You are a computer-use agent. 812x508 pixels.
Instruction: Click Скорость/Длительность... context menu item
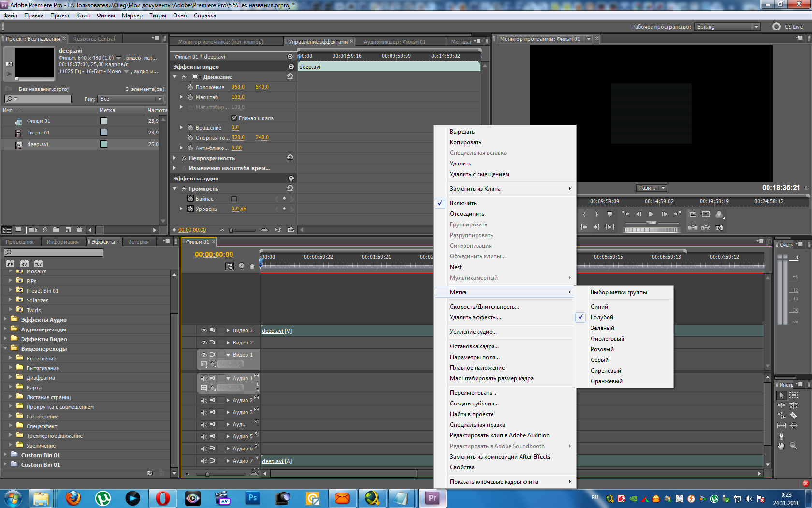click(484, 307)
